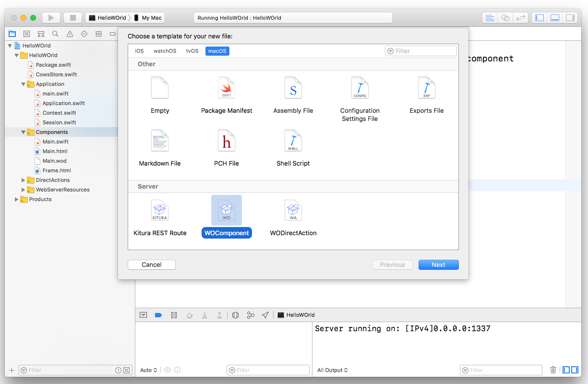Screen dimensions: 588x384
Task: Toggle the navigator panel in toolbar
Action: (540, 18)
